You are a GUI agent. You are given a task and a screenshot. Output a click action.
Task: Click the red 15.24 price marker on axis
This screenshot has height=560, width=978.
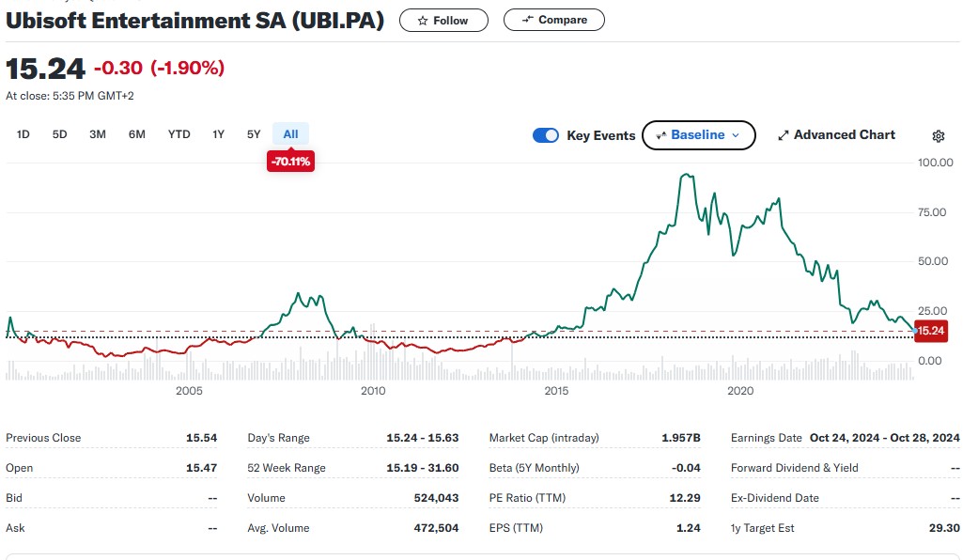(930, 331)
